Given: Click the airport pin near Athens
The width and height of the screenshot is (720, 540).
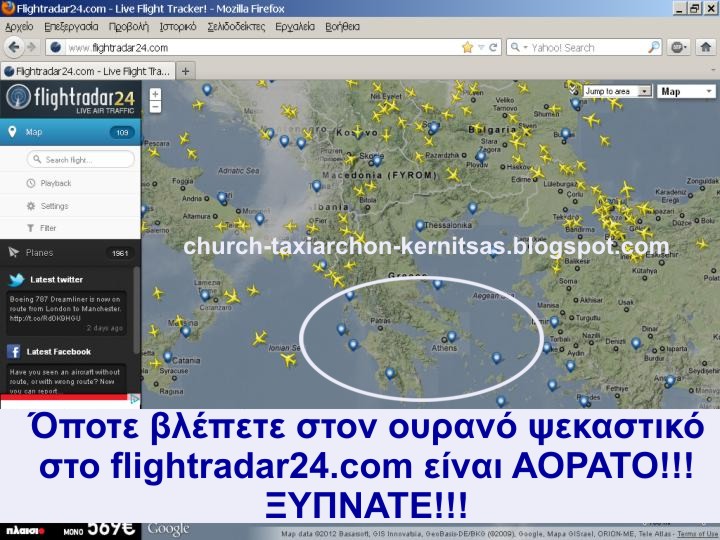Looking at the screenshot, I should point(451,337).
